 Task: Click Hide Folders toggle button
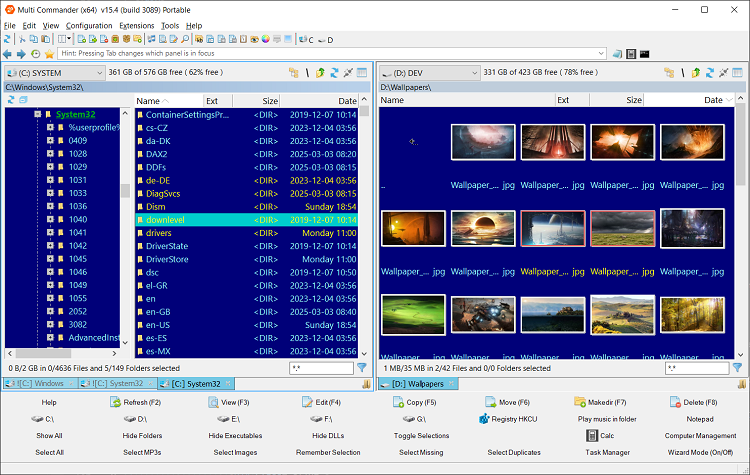coord(143,435)
